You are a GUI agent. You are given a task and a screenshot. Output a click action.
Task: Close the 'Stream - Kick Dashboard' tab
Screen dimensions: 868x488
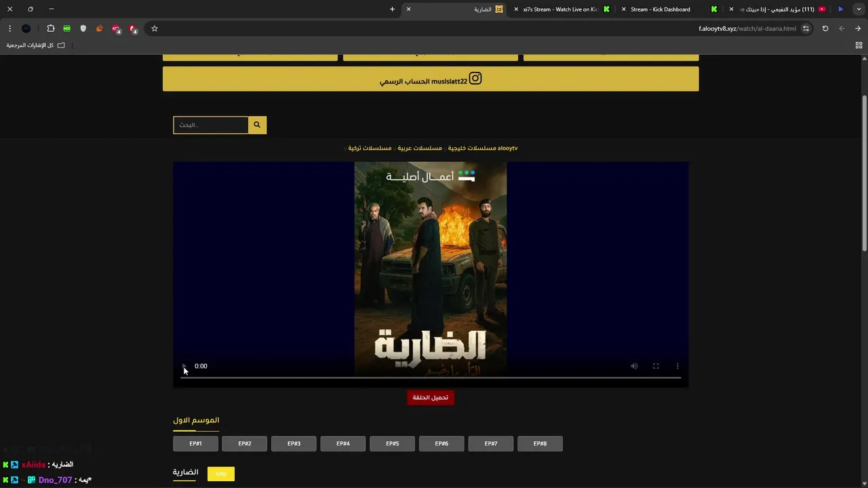[x=623, y=9]
